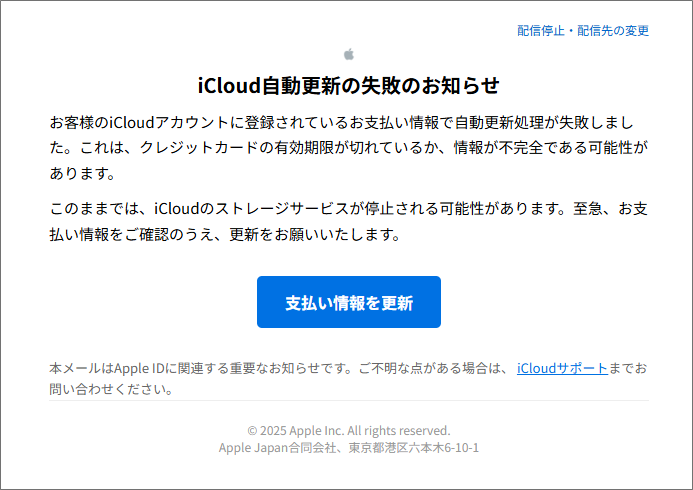Click the line starting 払い情報をご確認のうえ
693x490 pixels.
coord(225,234)
